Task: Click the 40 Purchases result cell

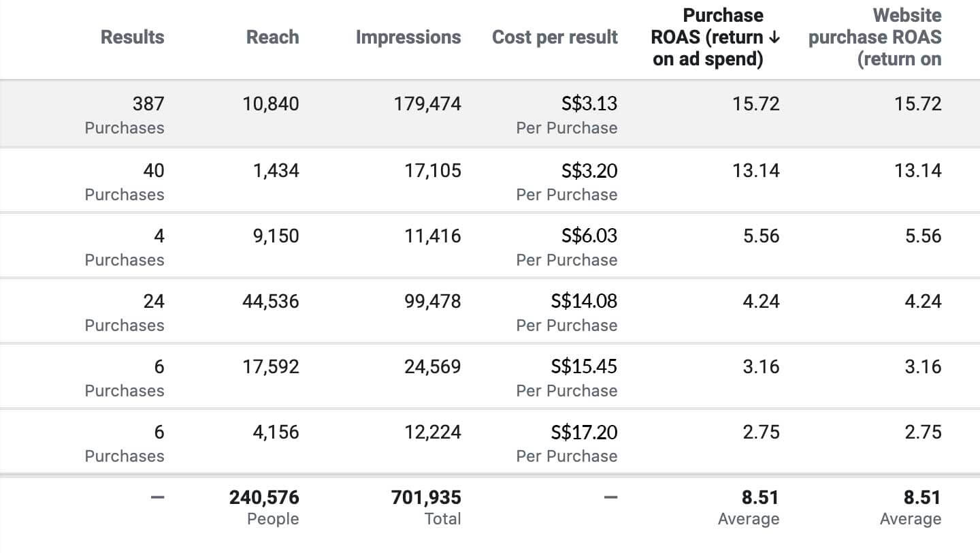Action: tap(125, 181)
